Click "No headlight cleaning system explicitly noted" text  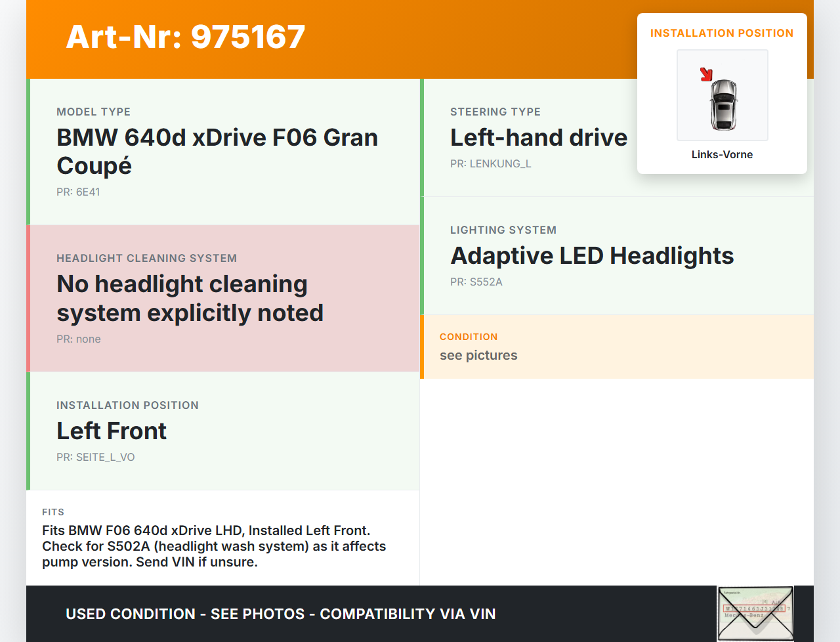pos(190,298)
